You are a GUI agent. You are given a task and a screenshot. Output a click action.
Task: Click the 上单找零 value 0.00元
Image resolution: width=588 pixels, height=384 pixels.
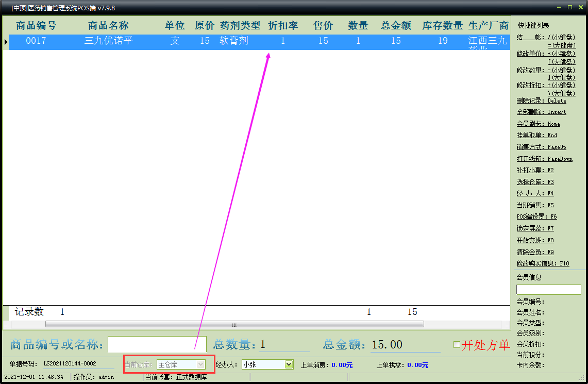(418, 365)
